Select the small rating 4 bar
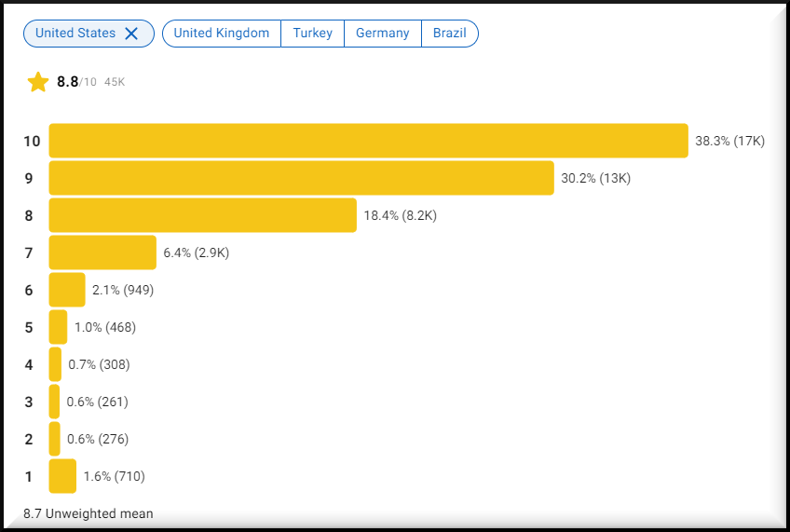Image resolution: width=790 pixels, height=532 pixels. coord(55,364)
